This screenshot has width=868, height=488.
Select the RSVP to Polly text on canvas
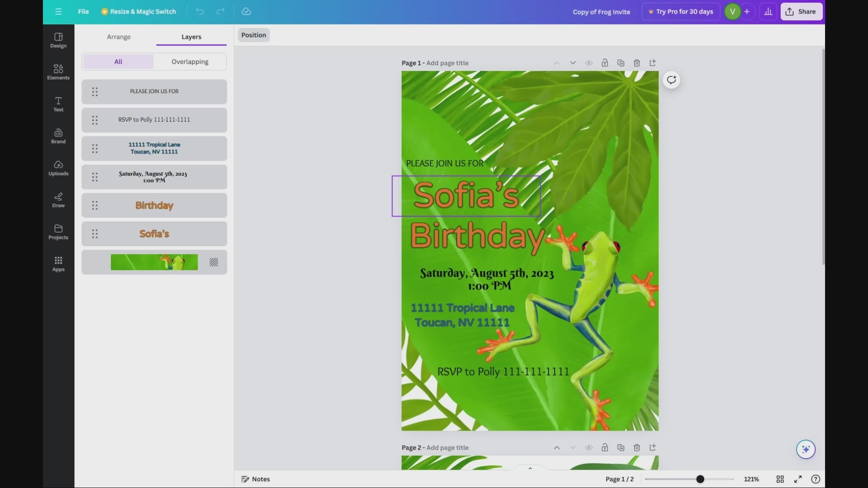[x=503, y=371]
